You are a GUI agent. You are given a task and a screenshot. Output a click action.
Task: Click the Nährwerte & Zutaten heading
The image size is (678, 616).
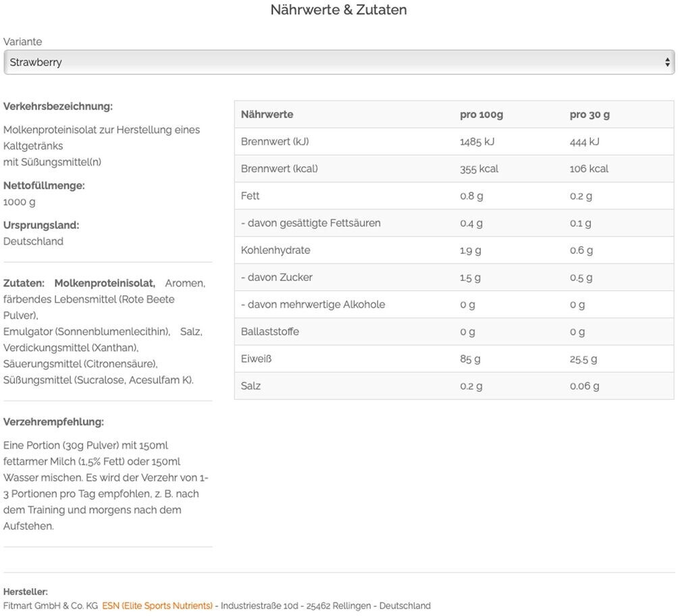pyautogui.click(x=338, y=10)
